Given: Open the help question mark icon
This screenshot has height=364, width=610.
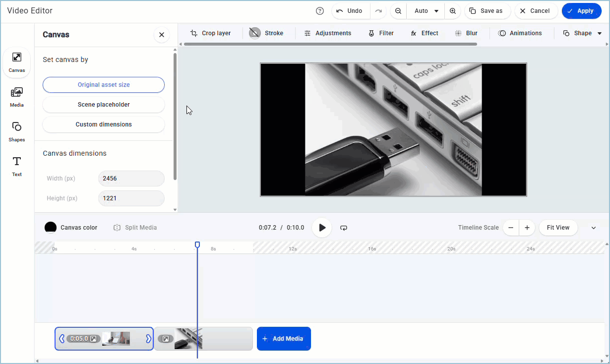Looking at the screenshot, I should (x=320, y=11).
